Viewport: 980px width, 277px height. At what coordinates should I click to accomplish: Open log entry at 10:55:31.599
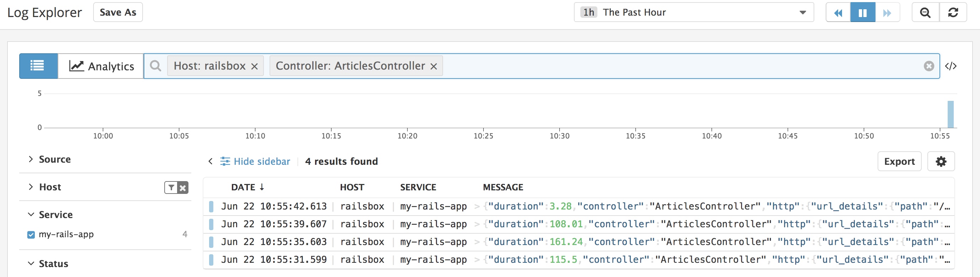579,260
